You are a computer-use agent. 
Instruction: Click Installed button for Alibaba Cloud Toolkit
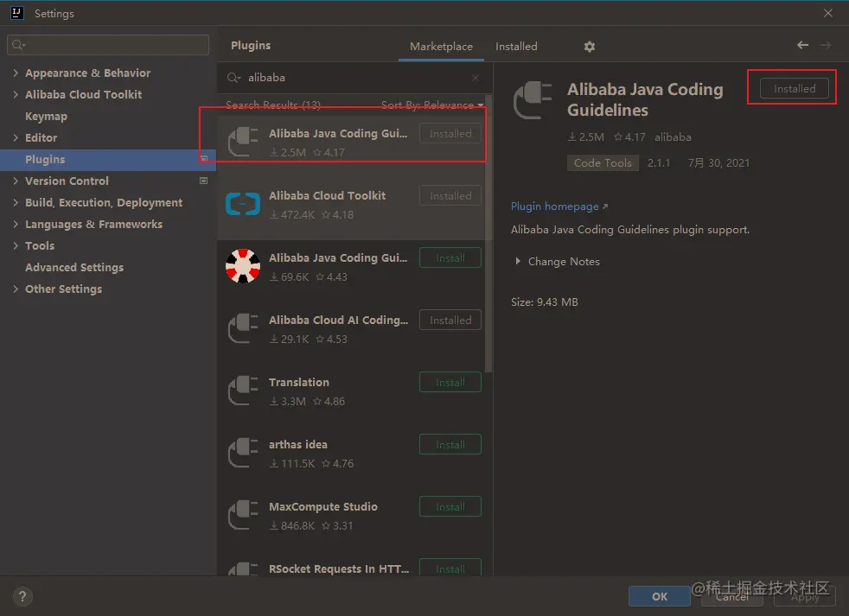click(450, 195)
